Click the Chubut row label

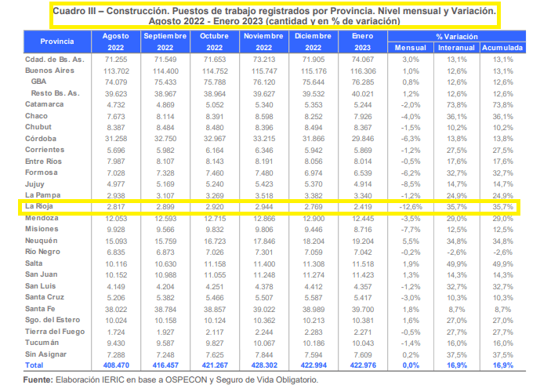pyautogui.click(x=38, y=127)
